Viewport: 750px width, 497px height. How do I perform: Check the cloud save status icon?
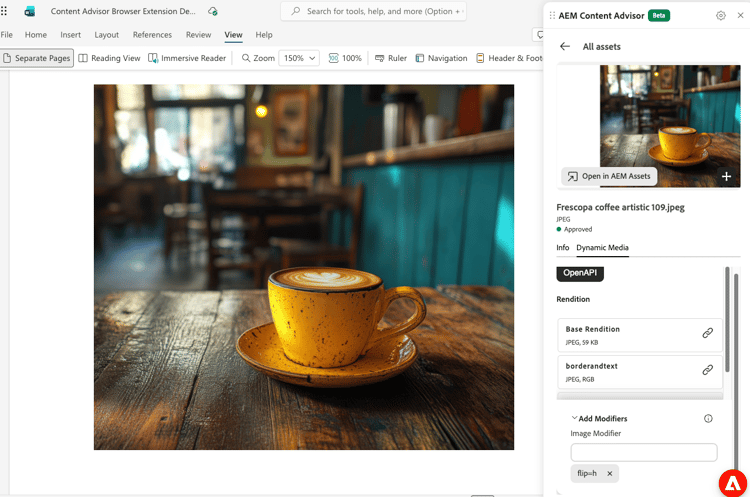pyautogui.click(x=213, y=11)
